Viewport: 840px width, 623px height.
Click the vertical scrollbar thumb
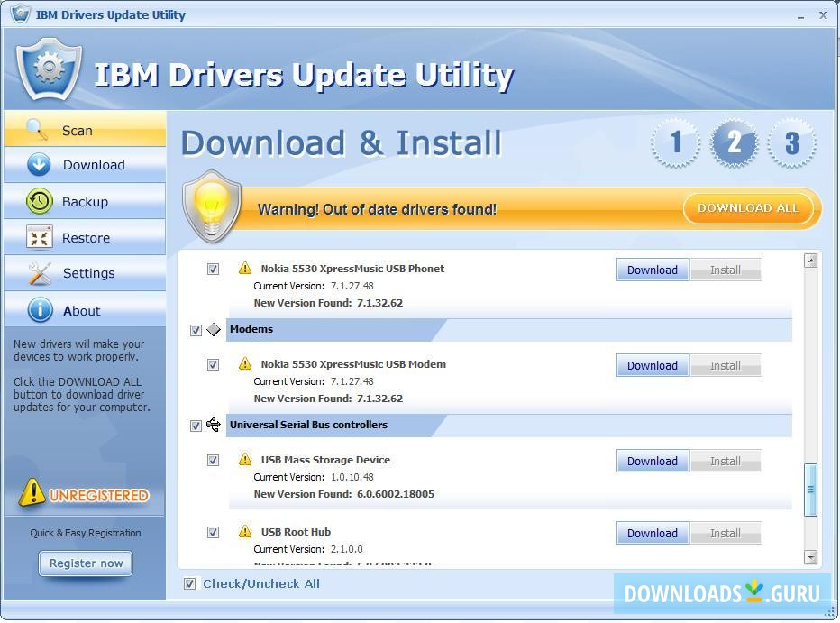tap(809, 487)
